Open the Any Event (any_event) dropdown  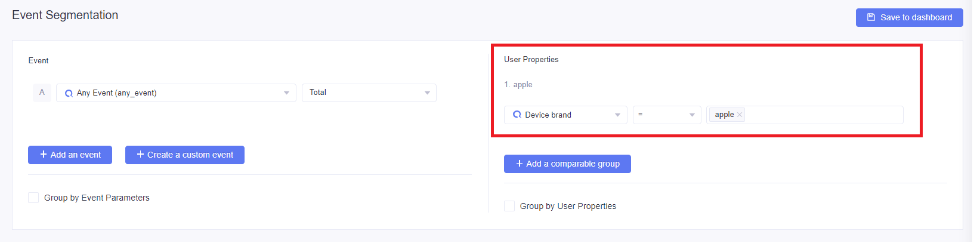tap(176, 93)
